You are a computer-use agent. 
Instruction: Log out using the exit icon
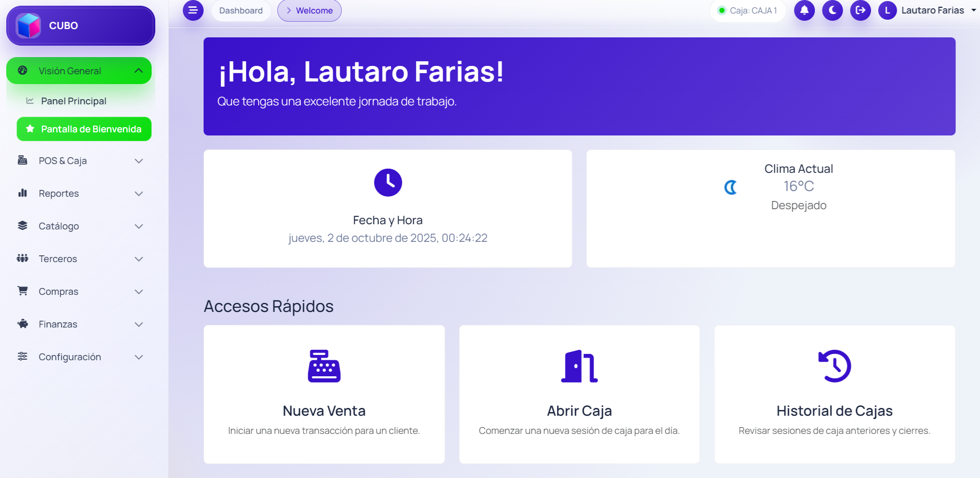coord(860,10)
